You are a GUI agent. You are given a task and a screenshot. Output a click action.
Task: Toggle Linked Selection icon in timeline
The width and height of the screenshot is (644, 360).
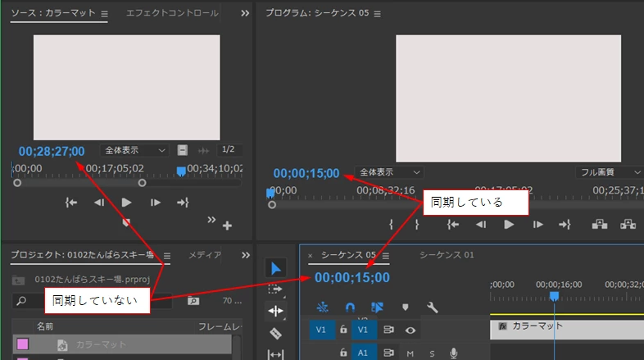(x=377, y=308)
